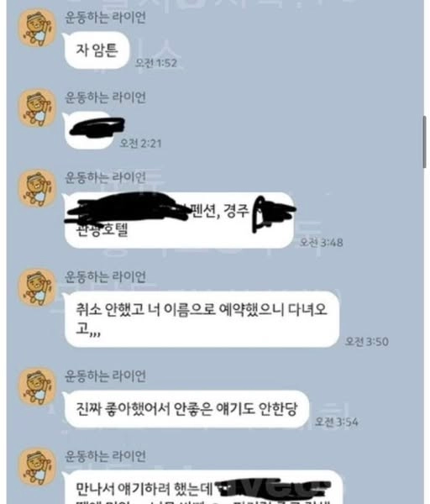Click the timestamp 오전 3:54
This screenshot has height=504, width=430.
point(337,422)
